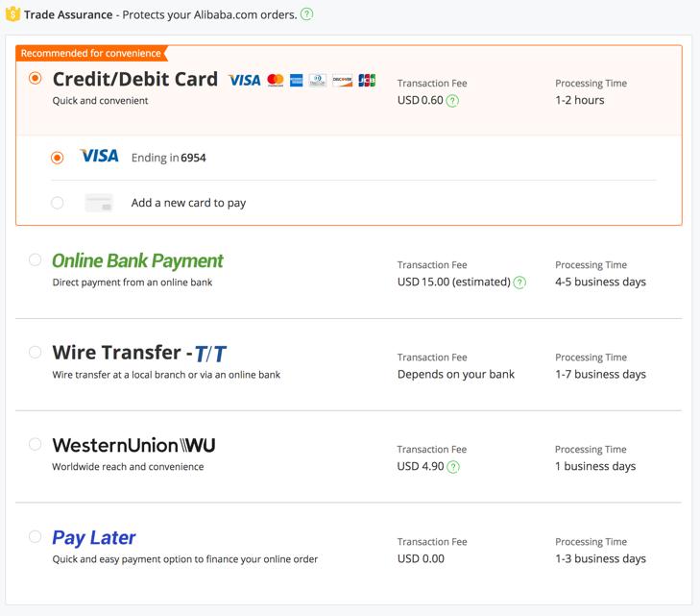This screenshot has width=700, height=616.
Task: Click the Pay Later heading
Action: (x=94, y=537)
